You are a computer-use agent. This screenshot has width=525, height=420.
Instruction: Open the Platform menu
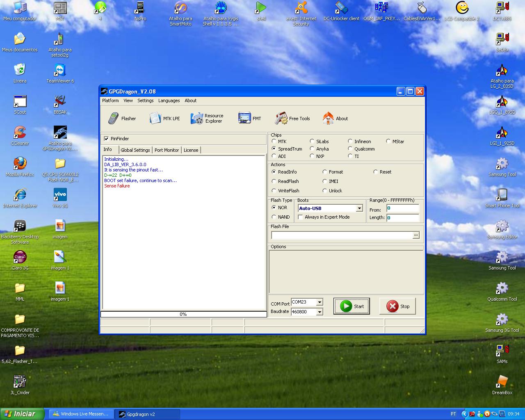(x=110, y=100)
